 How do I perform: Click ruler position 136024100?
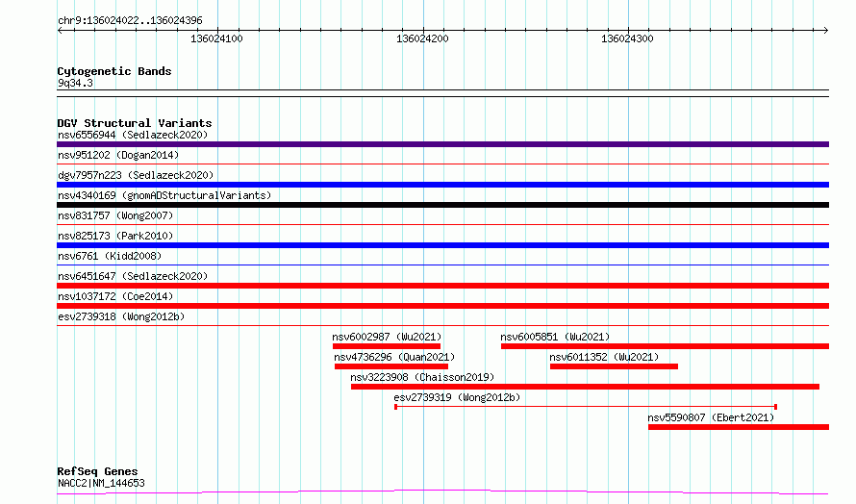[216, 38]
